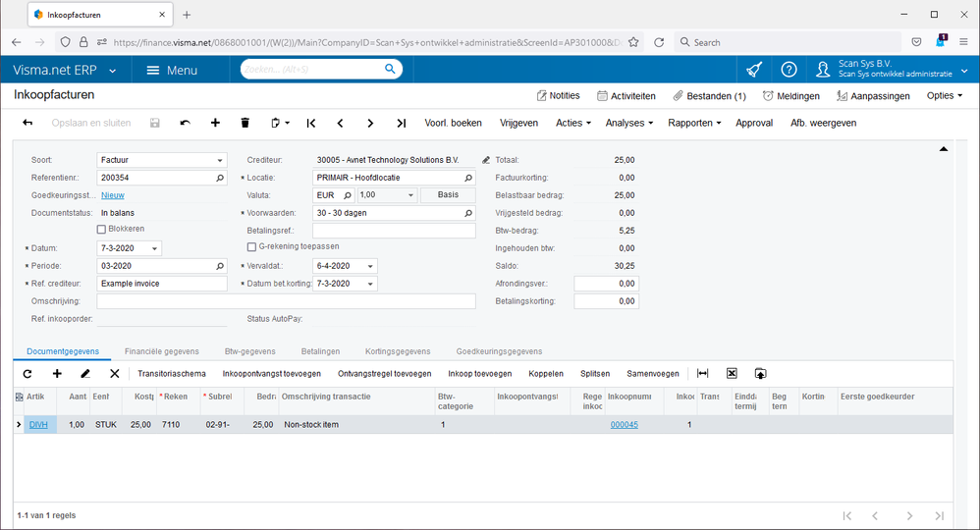Open the main Menu
The image size is (980, 530).
pos(172,70)
